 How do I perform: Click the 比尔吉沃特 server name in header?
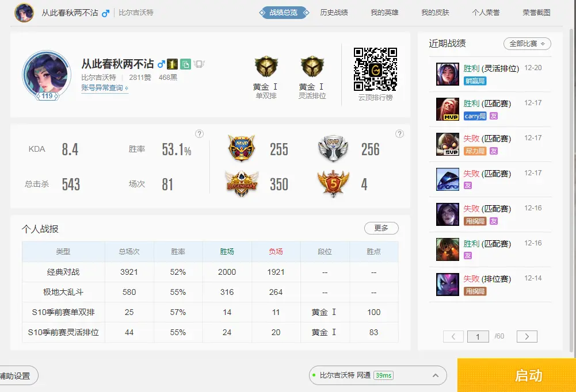point(136,13)
